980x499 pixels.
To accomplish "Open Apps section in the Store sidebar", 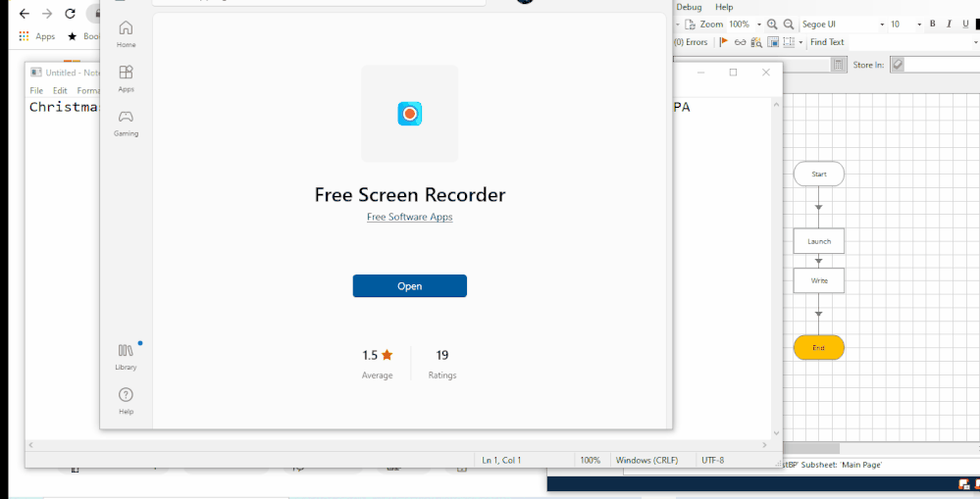I will pyautogui.click(x=126, y=78).
